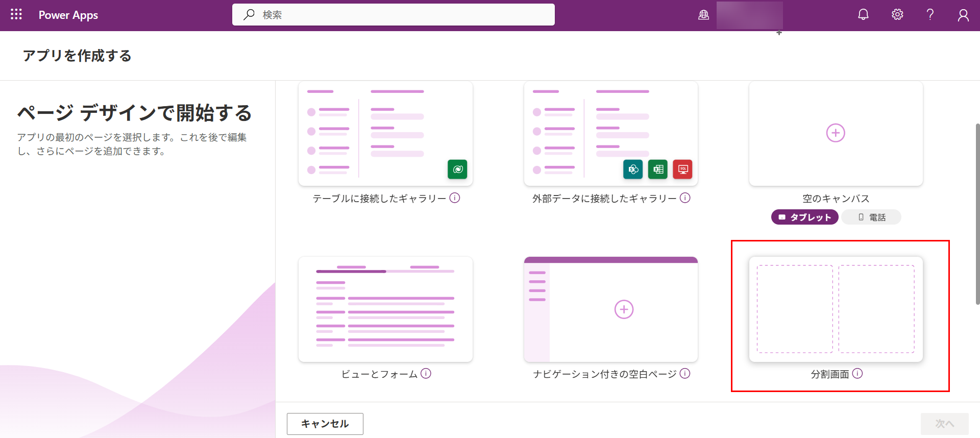
Task: Show info for テーブルに接続したギャラリー
Action: click(x=455, y=198)
